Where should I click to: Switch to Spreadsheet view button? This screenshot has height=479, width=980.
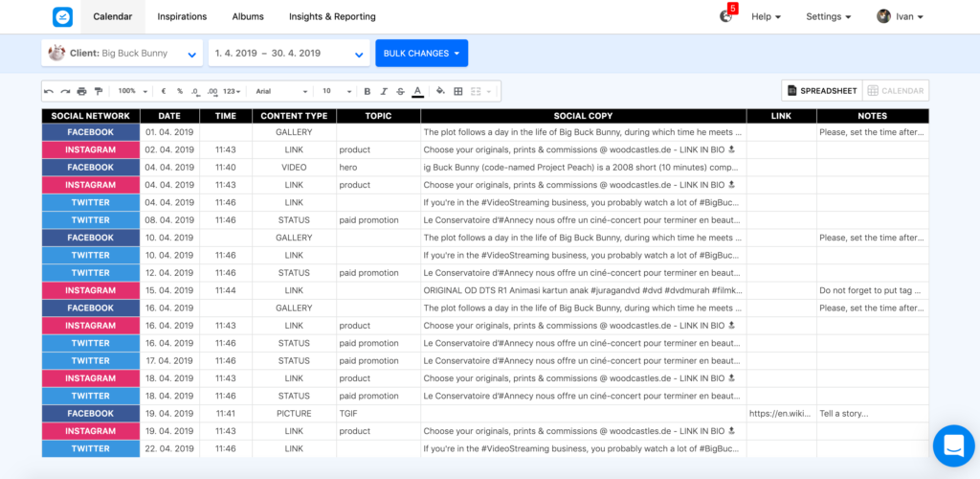pyautogui.click(x=821, y=91)
